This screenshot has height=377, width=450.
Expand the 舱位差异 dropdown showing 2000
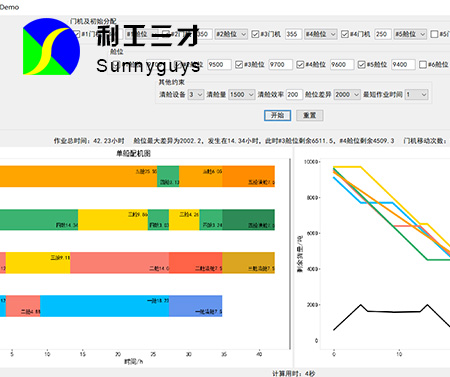[x=347, y=95]
